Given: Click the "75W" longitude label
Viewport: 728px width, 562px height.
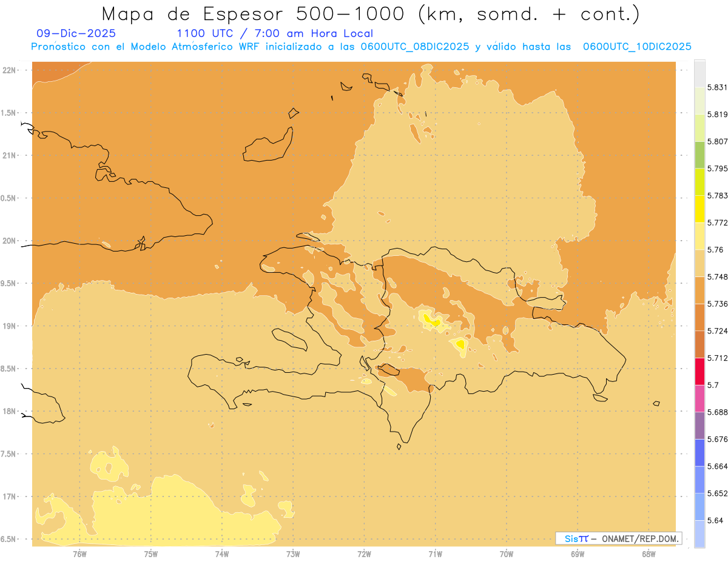Looking at the screenshot, I should 151,554.
